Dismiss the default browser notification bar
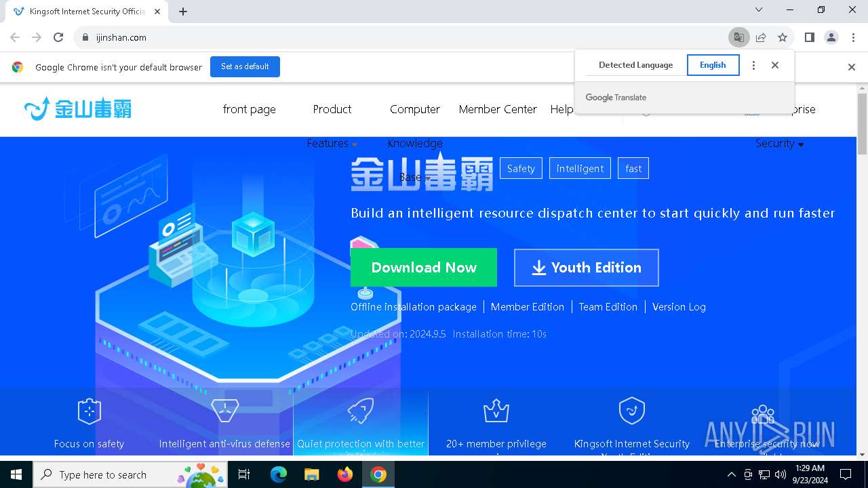868x488 pixels. point(852,67)
